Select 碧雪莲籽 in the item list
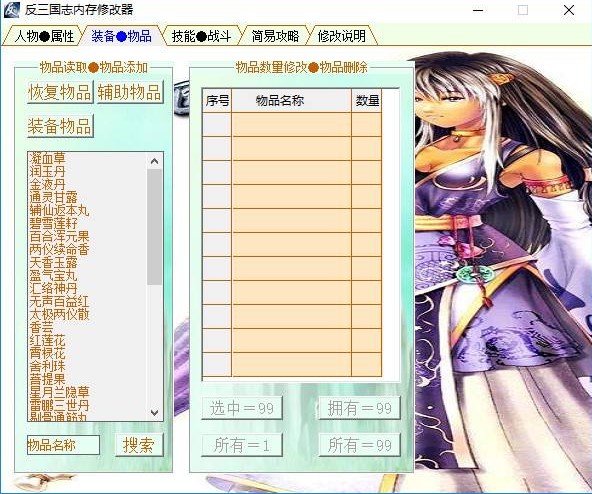Viewport: 592px width, 494px height. [53, 223]
